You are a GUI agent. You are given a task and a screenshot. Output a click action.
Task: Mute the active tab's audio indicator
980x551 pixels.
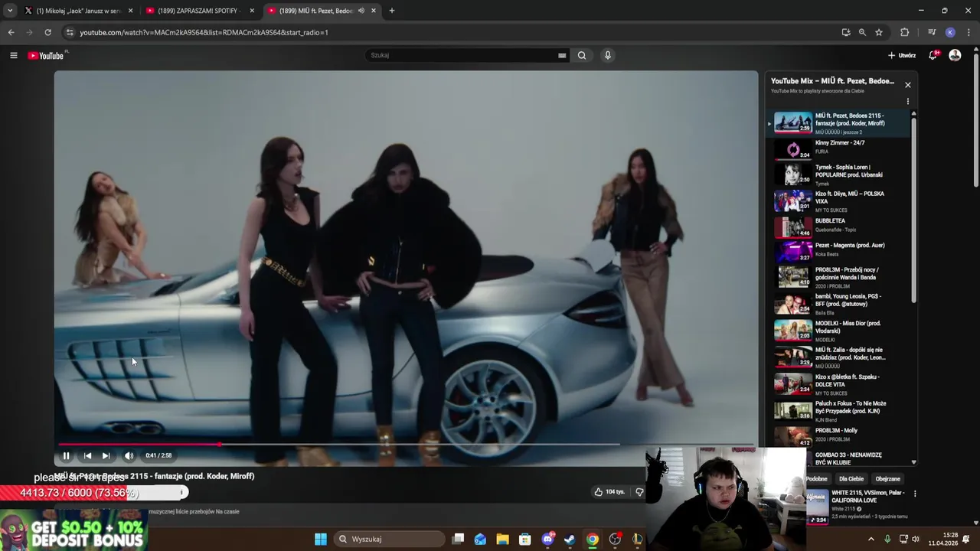(361, 11)
